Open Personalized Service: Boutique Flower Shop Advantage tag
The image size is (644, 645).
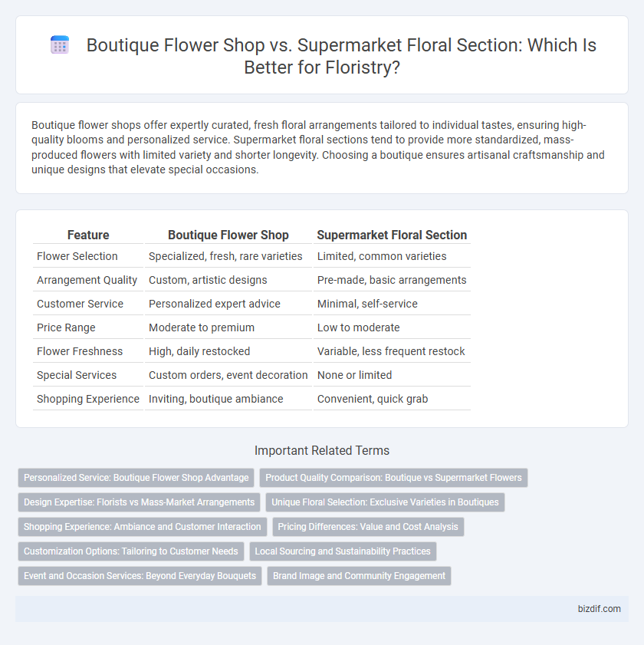(x=136, y=478)
